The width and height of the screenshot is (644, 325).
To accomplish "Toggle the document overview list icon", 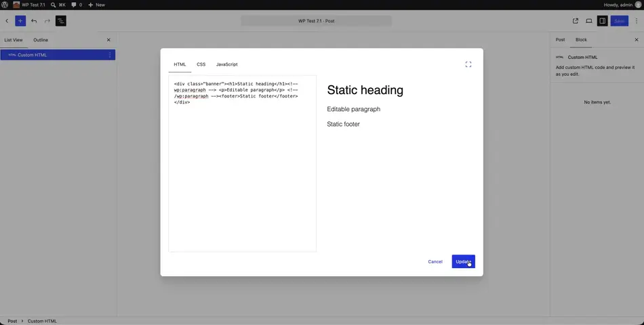I will [x=61, y=21].
